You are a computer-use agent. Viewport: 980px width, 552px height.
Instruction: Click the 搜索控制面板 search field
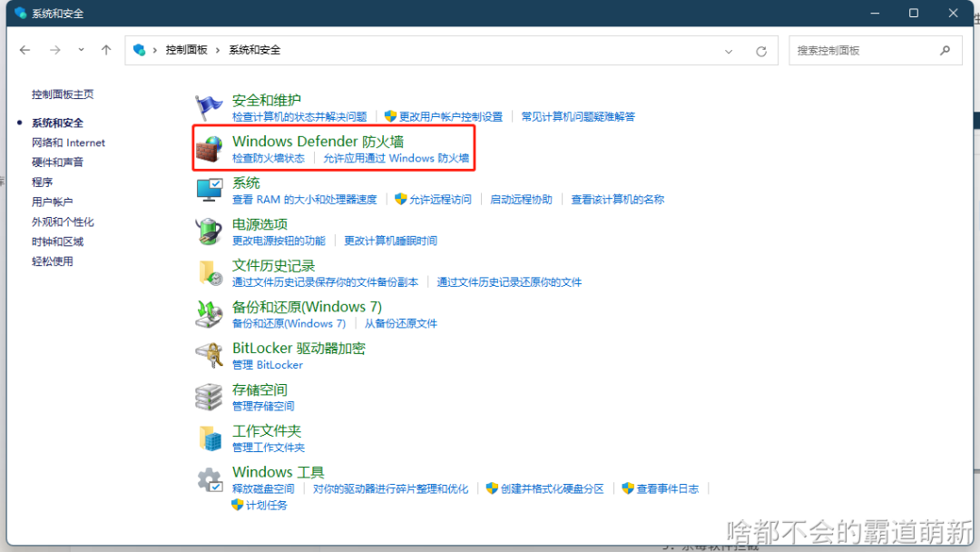tap(876, 51)
